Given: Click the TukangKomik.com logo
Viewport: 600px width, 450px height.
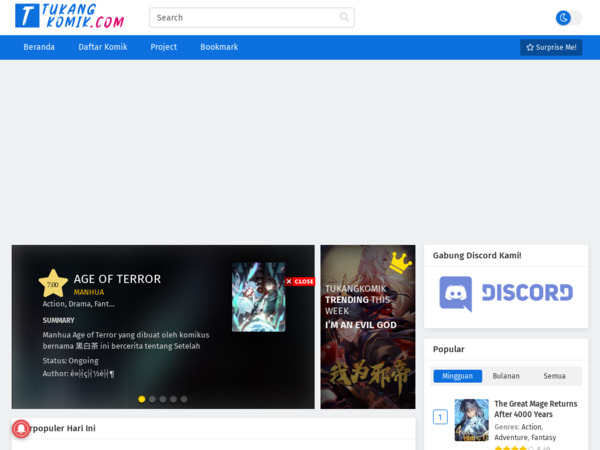Looking at the screenshot, I should coord(69,16).
